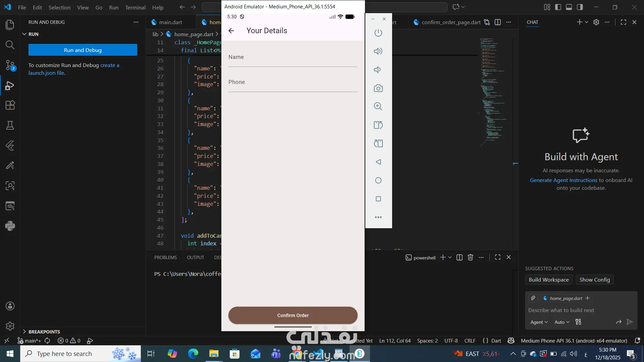Take an emulator screenshot with the camera icon
The height and width of the screenshot is (362, 644).
click(378, 88)
